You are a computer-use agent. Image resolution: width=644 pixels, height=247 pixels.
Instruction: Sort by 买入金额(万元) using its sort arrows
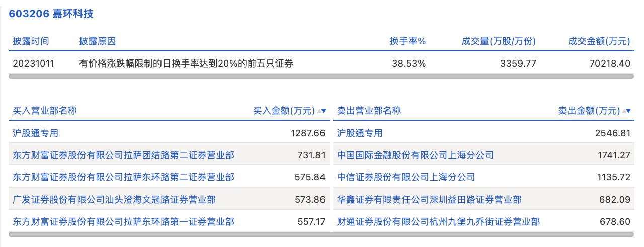coord(321,111)
